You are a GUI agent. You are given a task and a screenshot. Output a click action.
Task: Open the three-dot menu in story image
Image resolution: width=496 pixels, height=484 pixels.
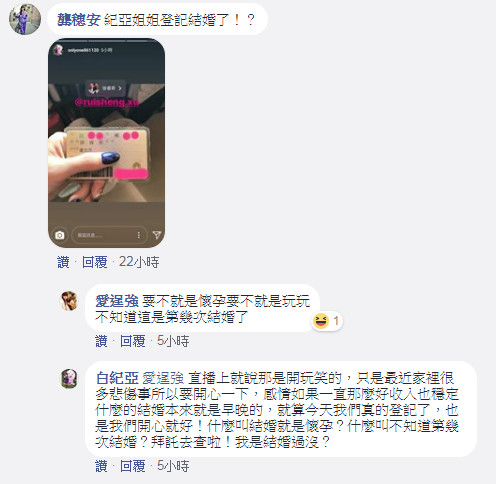point(139,235)
